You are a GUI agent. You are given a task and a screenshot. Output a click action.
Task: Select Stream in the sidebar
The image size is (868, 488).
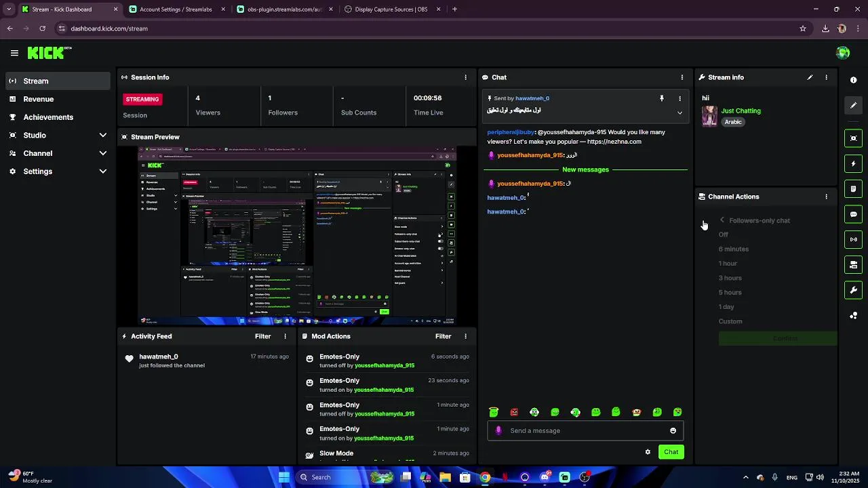coord(58,81)
